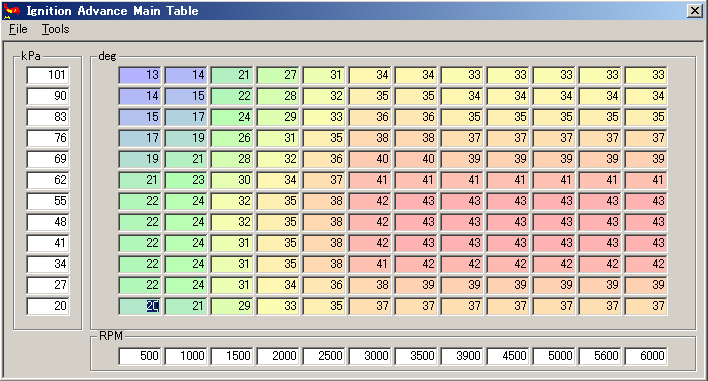Select the 29 deg cell at 20 kPa, 1500 RPM
Screen dimensions: 708x381
(x=232, y=306)
